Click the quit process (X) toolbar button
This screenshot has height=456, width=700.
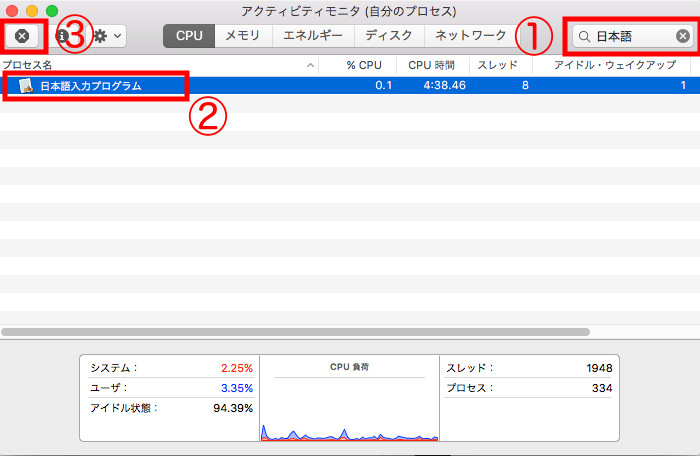point(23,36)
